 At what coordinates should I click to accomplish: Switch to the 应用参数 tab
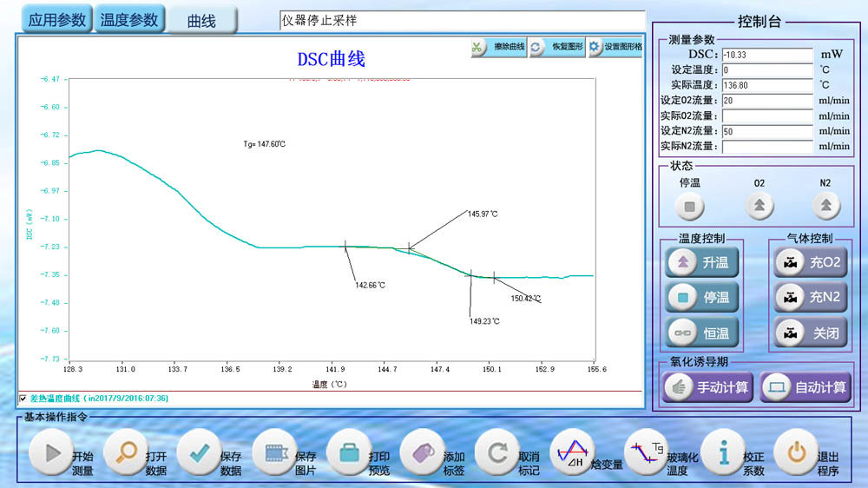click(x=56, y=20)
